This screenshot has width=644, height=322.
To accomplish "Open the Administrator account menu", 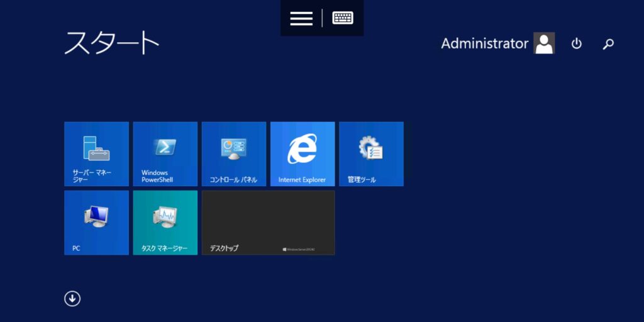I will pos(498,43).
